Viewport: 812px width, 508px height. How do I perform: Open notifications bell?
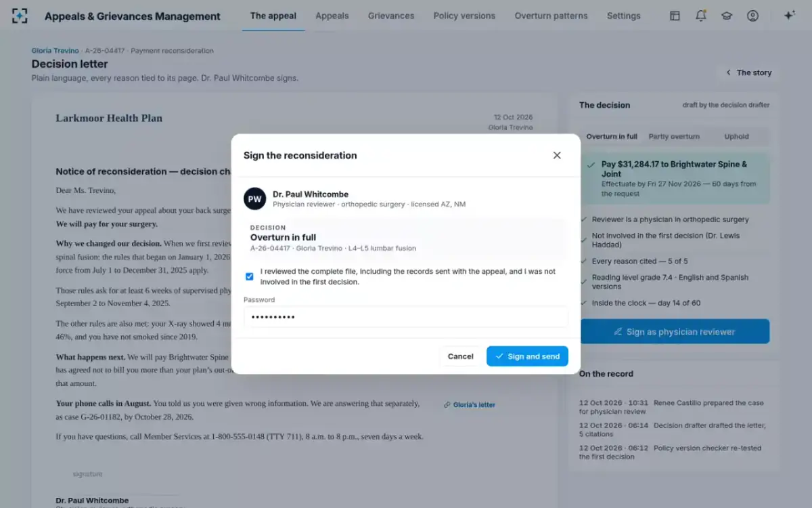701,16
